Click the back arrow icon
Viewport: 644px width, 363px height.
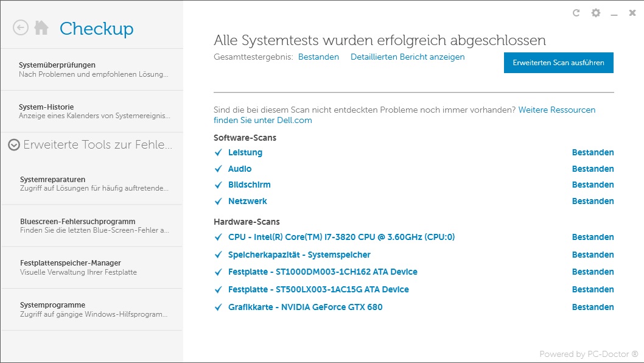coord(21,28)
